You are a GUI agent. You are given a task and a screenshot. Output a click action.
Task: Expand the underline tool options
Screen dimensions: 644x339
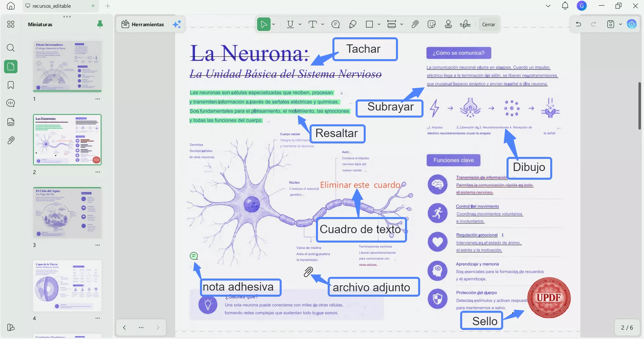(x=300, y=24)
